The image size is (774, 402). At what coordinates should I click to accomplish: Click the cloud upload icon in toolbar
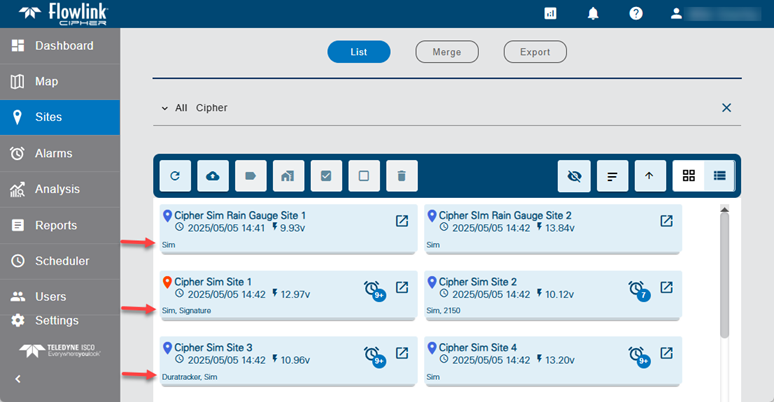[212, 176]
